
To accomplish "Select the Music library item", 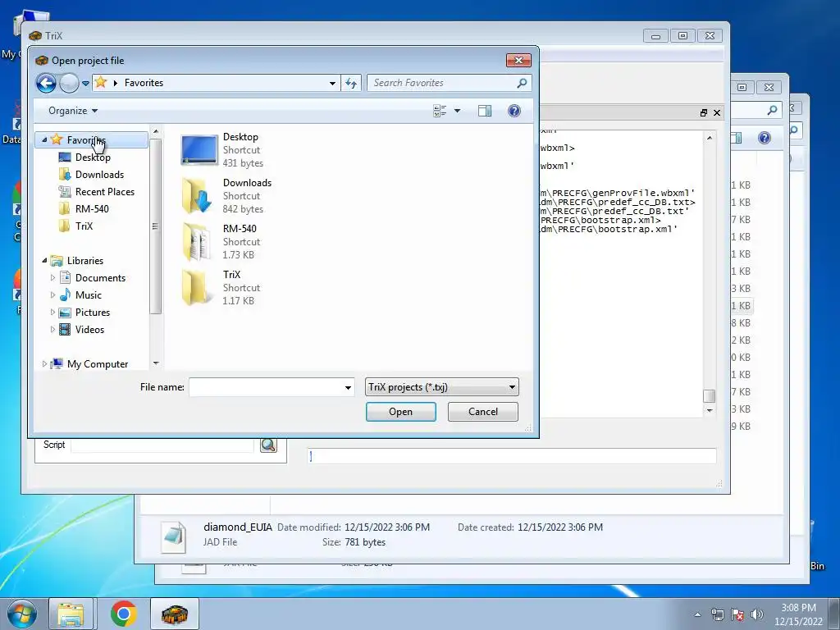I will [x=89, y=295].
